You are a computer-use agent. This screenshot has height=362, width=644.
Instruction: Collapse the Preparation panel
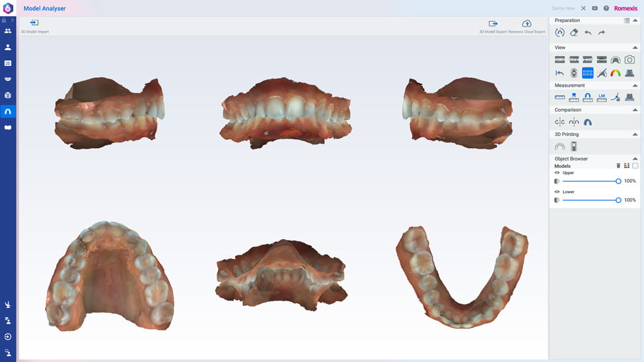click(x=635, y=20)
